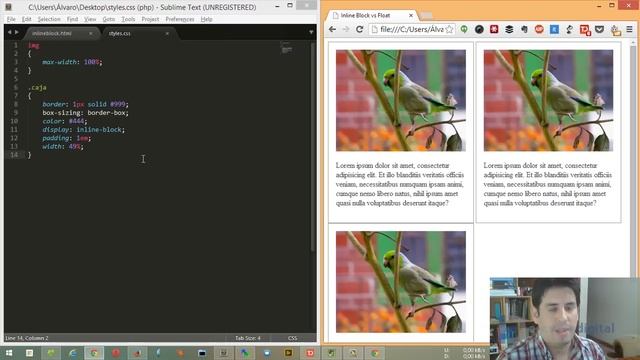The height and width of the screenshot is (360, 640).
Task: Open the Help menu in Sublime Text
Action: 207,19
